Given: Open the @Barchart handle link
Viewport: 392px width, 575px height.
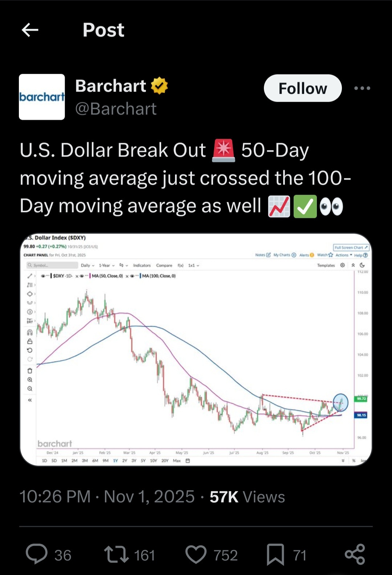Looking at the screenshot, I should (116, 109).
